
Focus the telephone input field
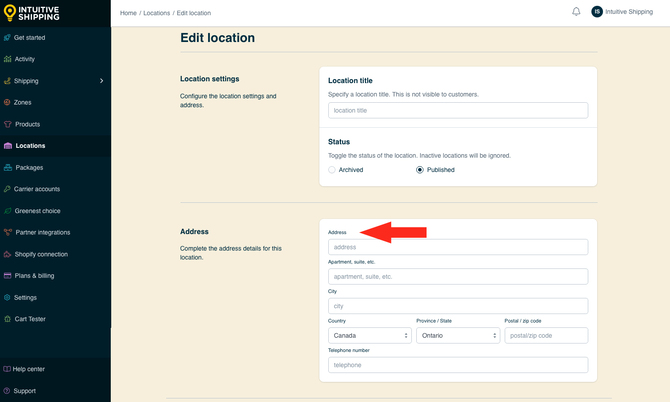click(x=458, y=365)
